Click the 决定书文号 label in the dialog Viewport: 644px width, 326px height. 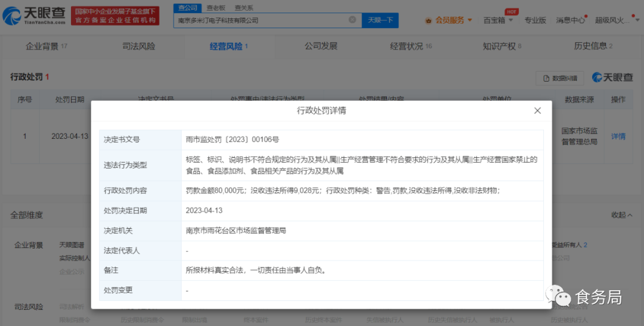click(x=122, y=139)
